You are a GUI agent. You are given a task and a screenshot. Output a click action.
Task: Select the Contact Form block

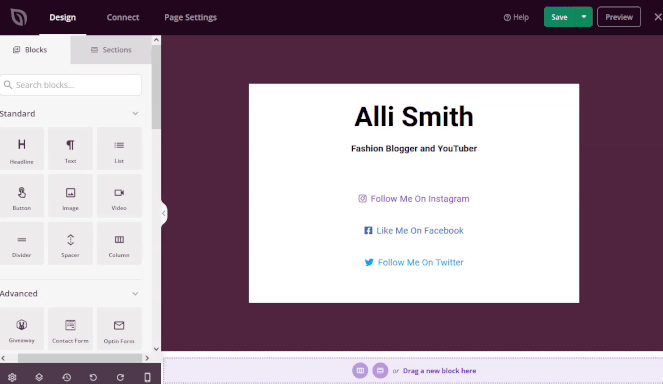tap(70, 329)
